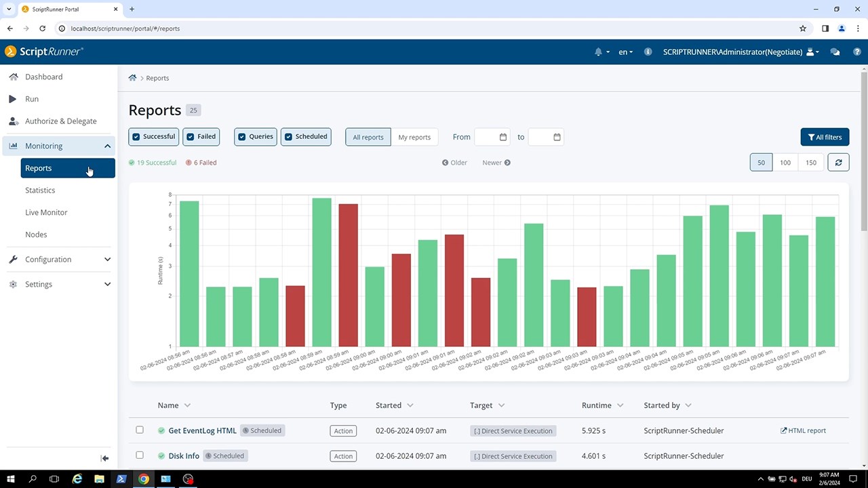Open the Started by column dropdown

click(x=688, y=405)
